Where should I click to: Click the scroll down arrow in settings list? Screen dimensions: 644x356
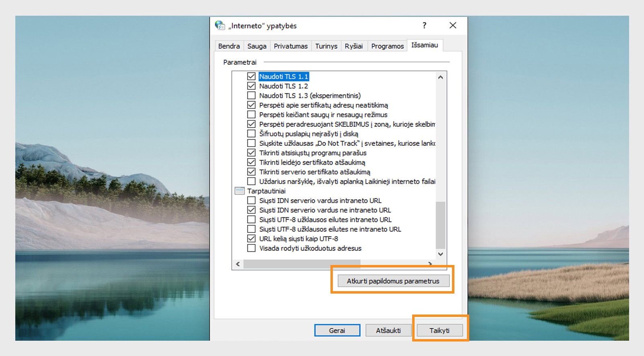click(440, 254)
